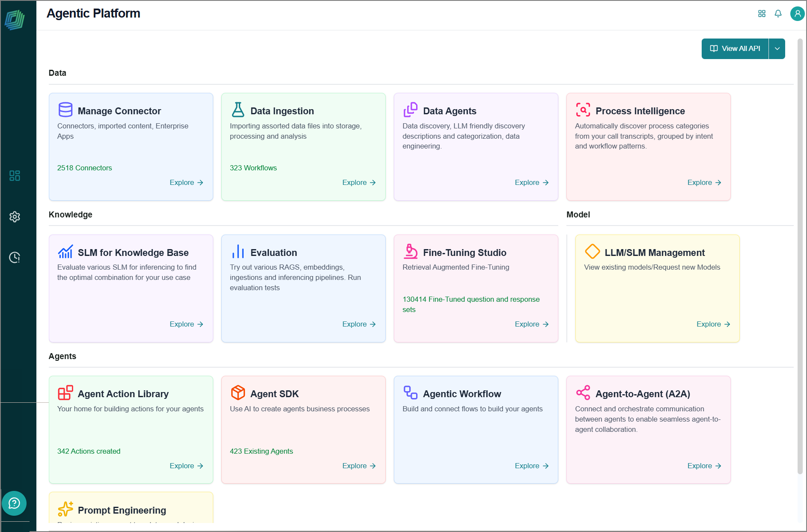Screen dimensions: 807x532
Task: Click the Evaluation bar chart icon
Action: point(238,251)
